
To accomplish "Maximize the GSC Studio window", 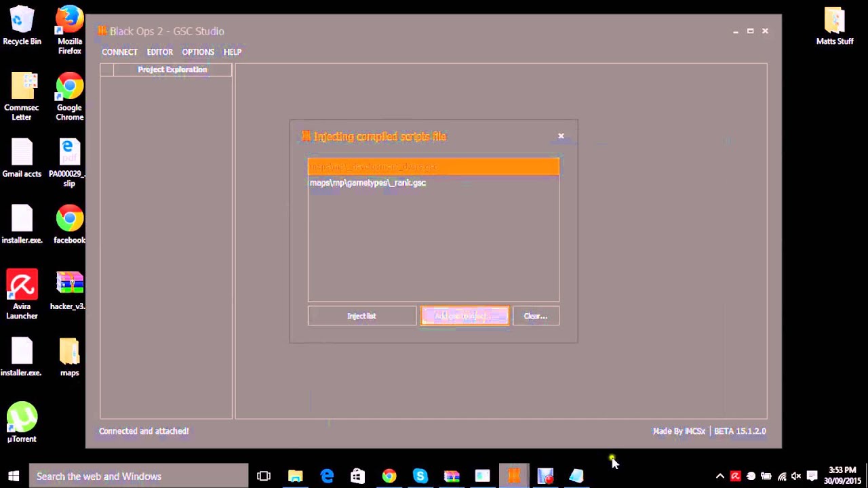I will [x=750, y=31].
